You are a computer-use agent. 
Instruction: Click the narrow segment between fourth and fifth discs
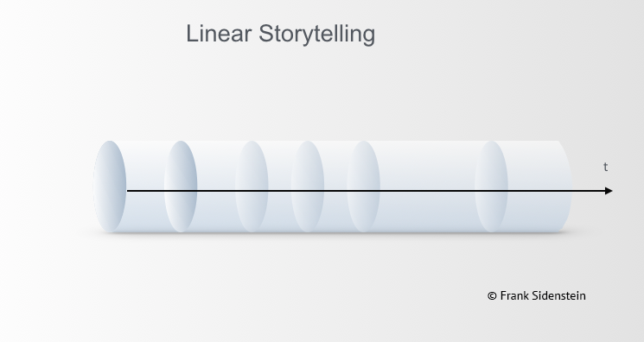coord(335,173)
